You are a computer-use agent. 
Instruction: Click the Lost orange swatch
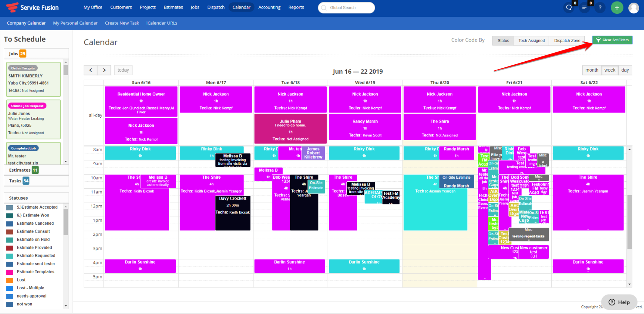10,280
